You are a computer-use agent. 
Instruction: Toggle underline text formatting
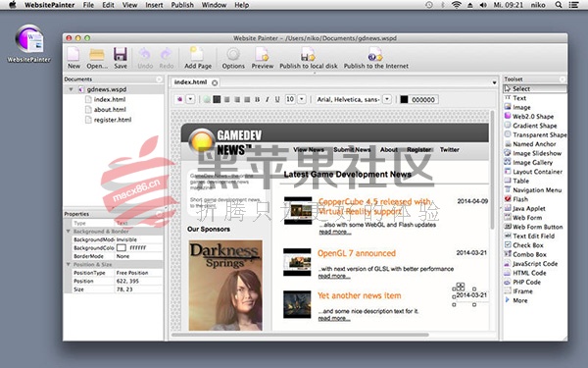(x=277, y=99)
